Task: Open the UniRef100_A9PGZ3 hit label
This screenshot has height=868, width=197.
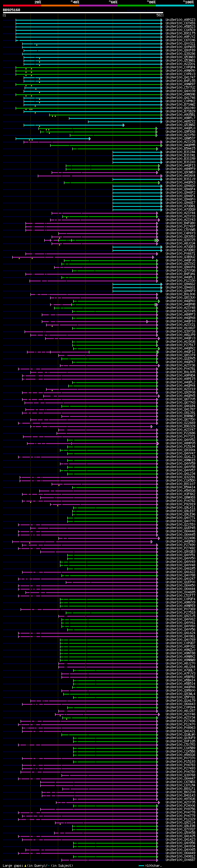Action: coord(180,20)
